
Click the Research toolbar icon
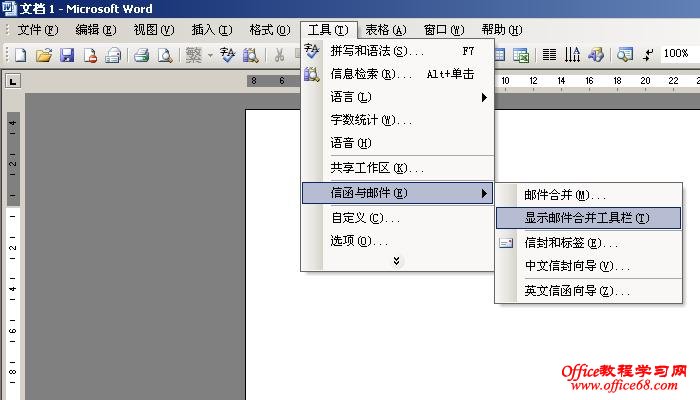coord(250,55)
